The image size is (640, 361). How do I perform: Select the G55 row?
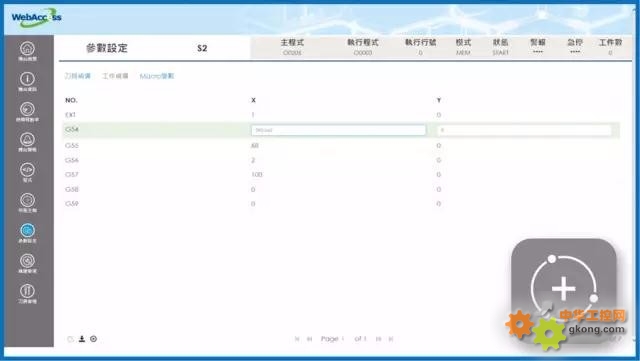click(x=341, y=145)
